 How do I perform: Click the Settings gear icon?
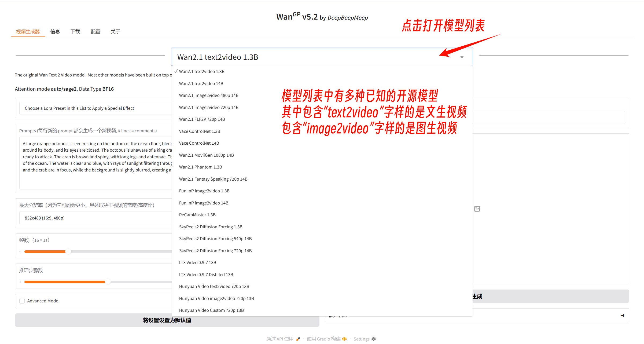tap(374, 339)
